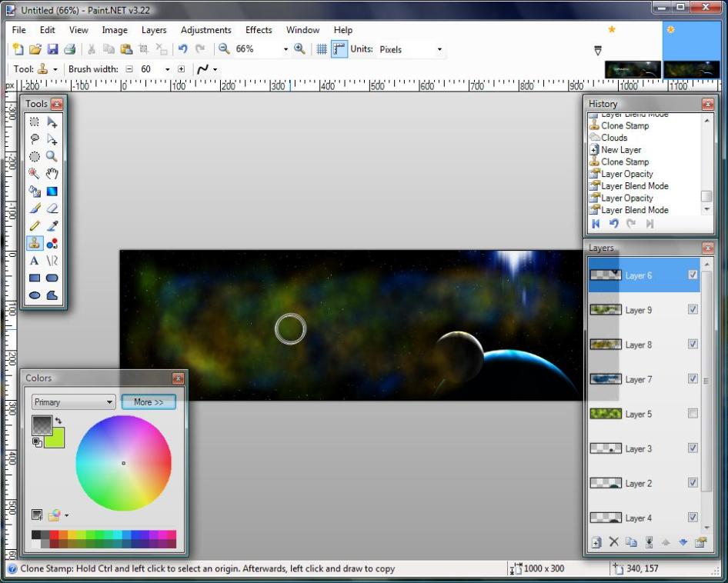Open the Effects menu
The width and height of the screenshot is (728, 583).
point(259,30)
